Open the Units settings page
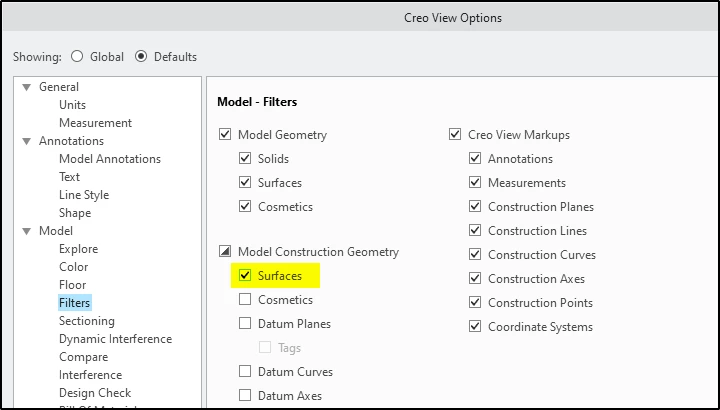Image resolution: width=720 pixels, height=410 pixels. [x=72, y=105]
